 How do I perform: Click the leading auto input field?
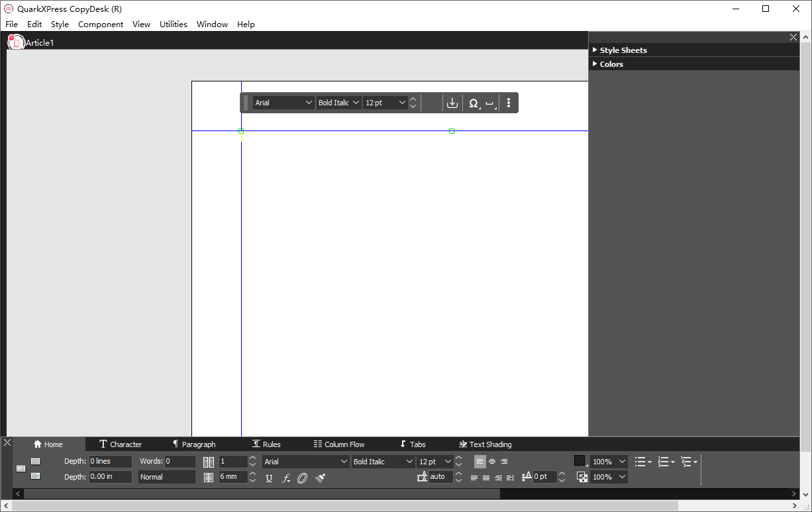pos(441,477)
